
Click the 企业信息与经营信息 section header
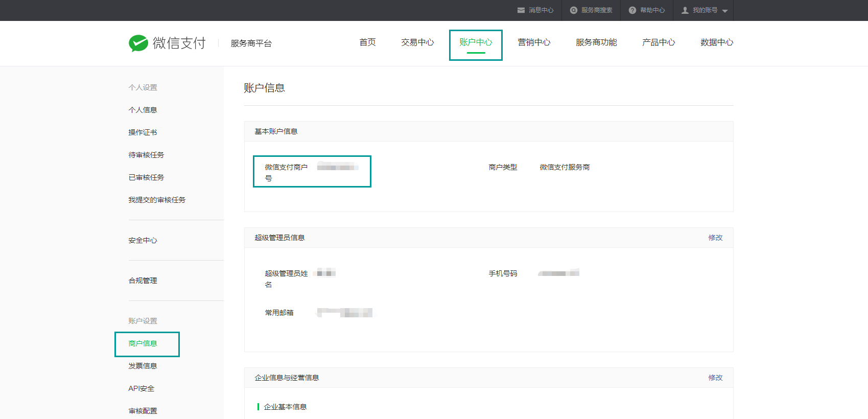pos(287,378)
